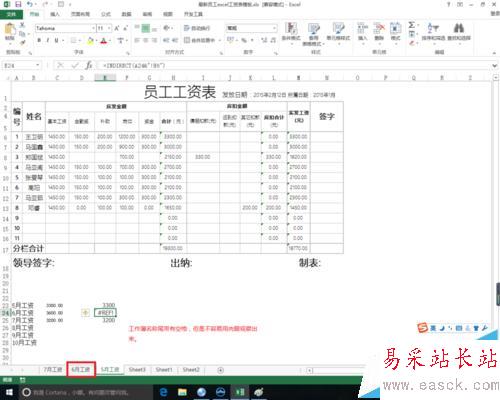Expand the formula bar chevron
The image size is (500, 400).
pos(495,66)
